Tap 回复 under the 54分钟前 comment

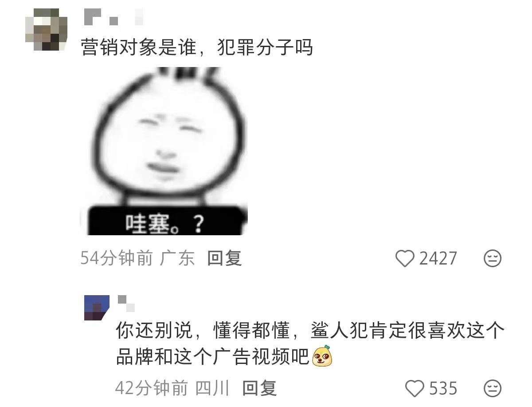click(224, 258)
